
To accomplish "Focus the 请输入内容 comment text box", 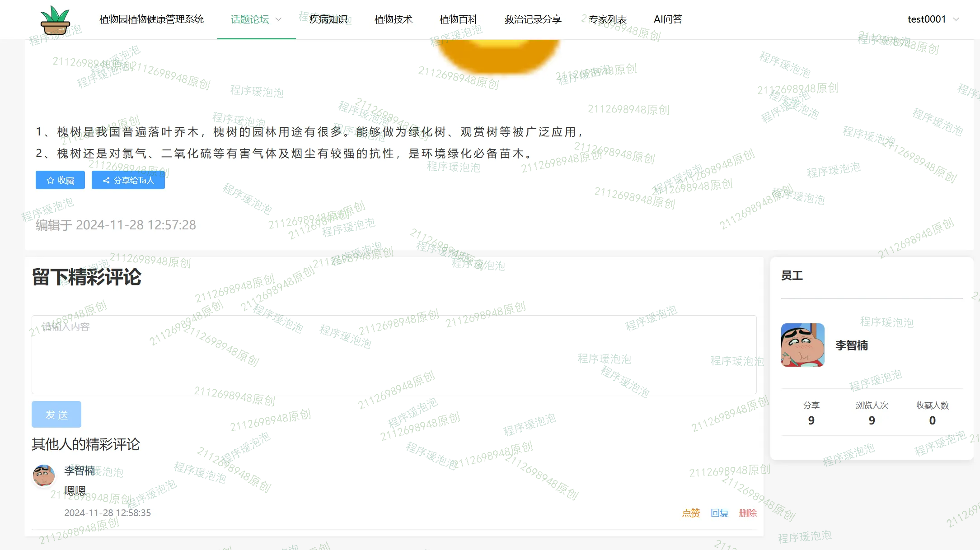I will 394,354.
